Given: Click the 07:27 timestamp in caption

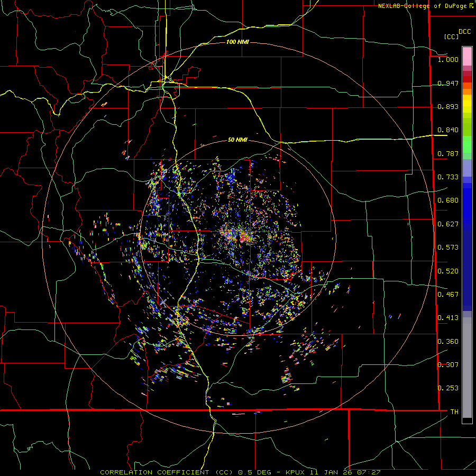Looking at the screenshot, I should pyautogui.click(x=369, y=472).
